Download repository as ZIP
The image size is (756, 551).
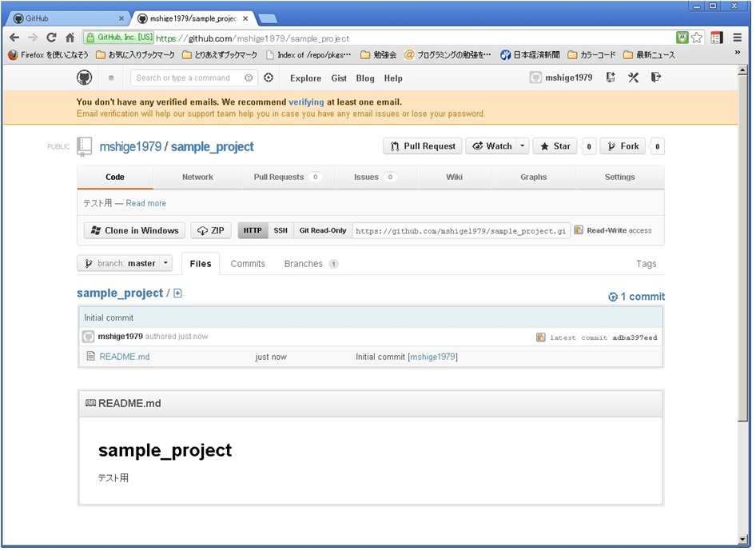point(211,230)
